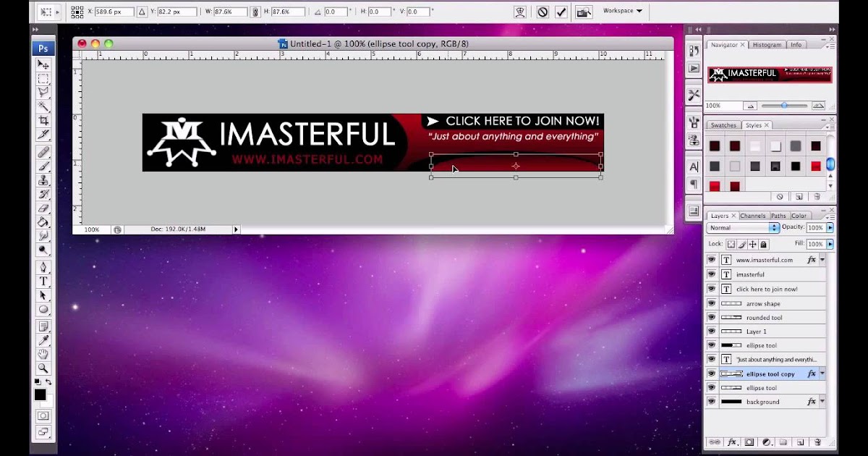Open the Tool Presets panel icon
The height and width of the screenshot is (456, 868).
(694, 95)
